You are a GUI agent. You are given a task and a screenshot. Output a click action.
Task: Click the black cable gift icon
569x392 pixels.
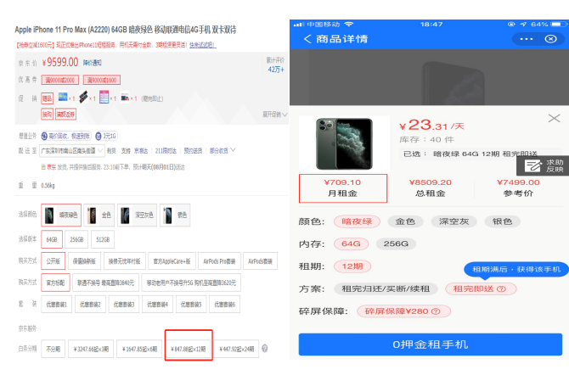pyautogui.click(x=83, y=97)
